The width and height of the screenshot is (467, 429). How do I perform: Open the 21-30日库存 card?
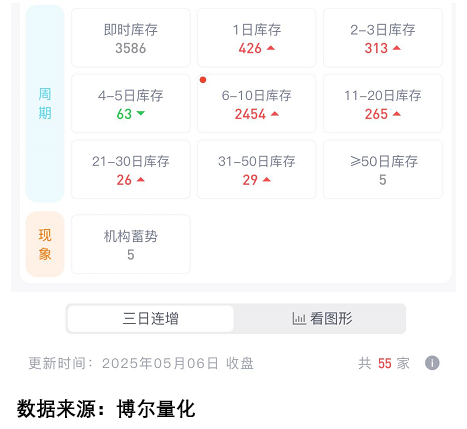pos(131,169)
